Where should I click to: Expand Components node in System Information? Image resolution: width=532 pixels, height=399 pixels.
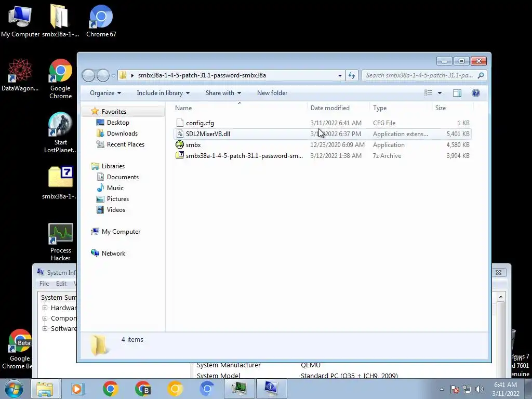(x=45, y=318)
